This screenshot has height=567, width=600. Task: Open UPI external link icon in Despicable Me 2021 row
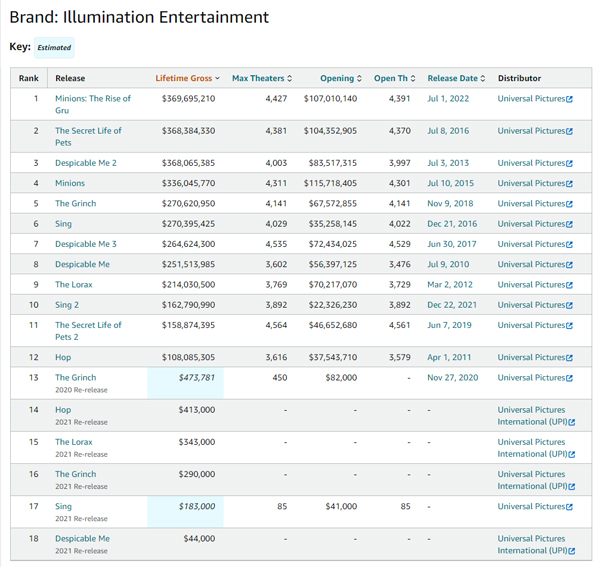[572, 551]
